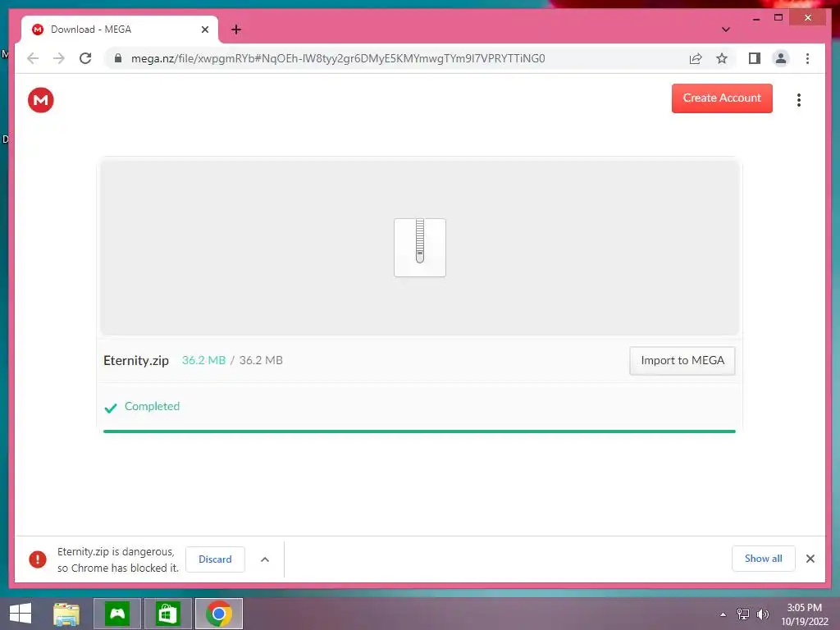Open Chrome profile avatar menu
This screenshot has height=630, width=840.
781,58
